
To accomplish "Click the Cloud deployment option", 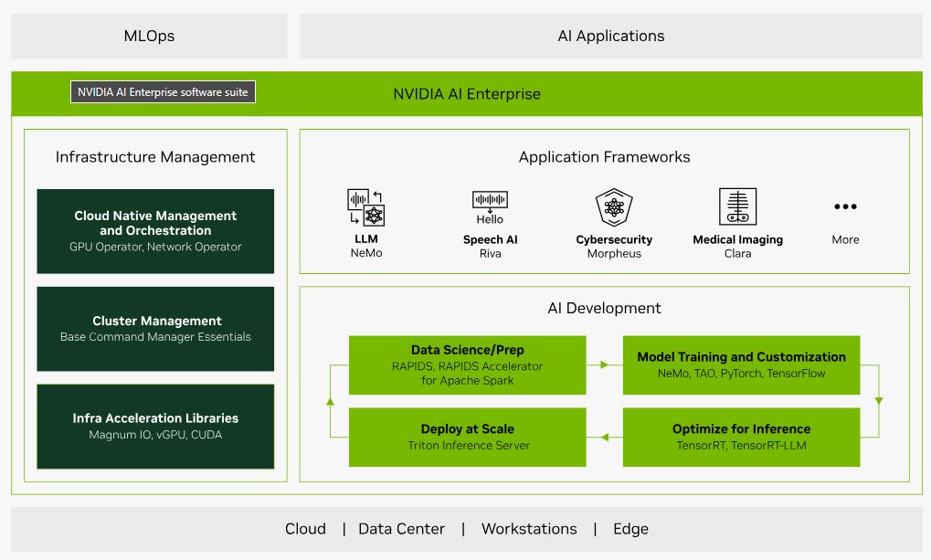I will [x=305, y=528].
